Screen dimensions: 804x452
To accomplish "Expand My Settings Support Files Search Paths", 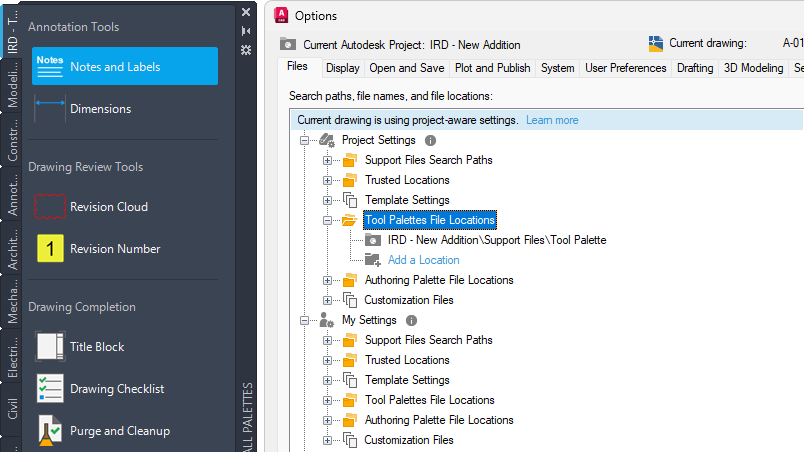I will [x=327, y=340].
